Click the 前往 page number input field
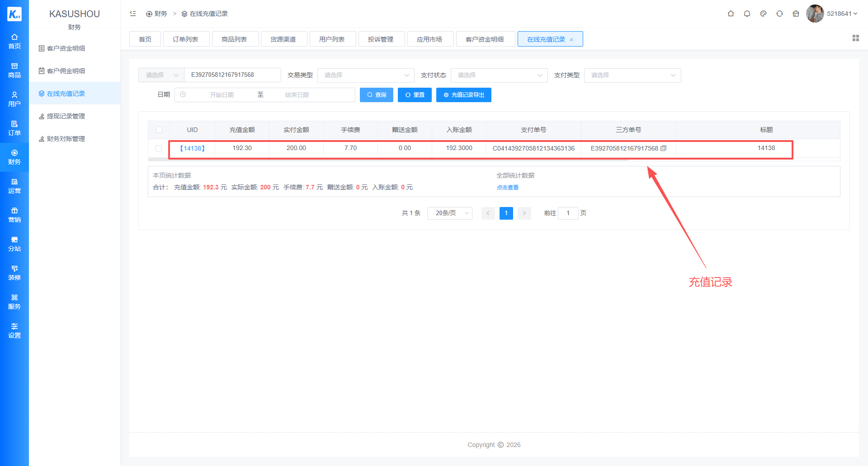The height and width of the screenshot is (466, 868). click(568, 213)
